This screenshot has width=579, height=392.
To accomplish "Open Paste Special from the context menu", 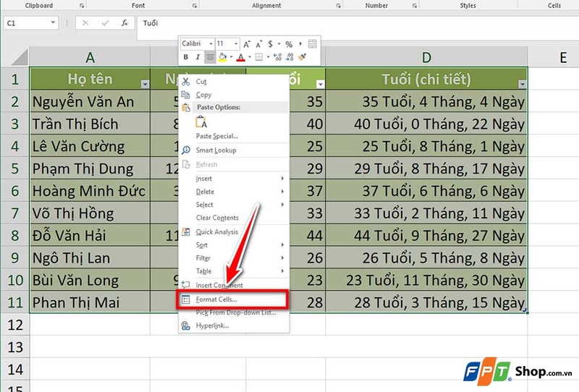I will pyautogui.click(x=234, y=136).
